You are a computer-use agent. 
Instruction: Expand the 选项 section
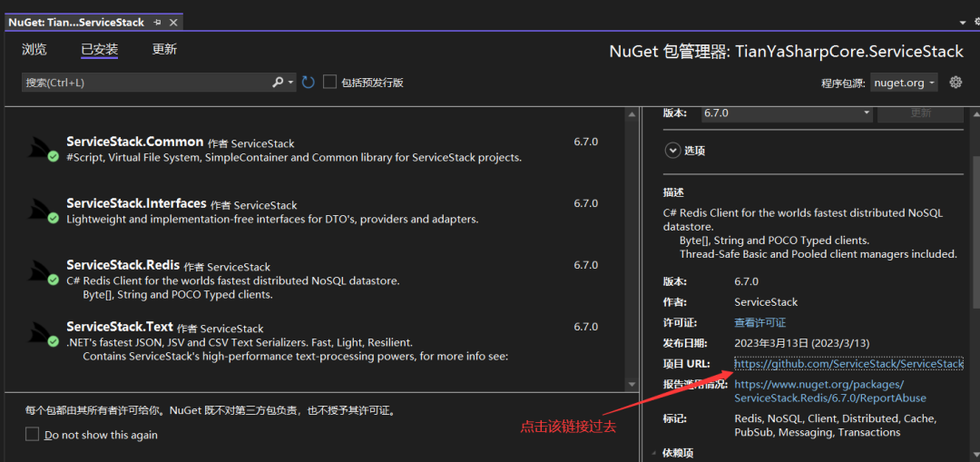[672, 151]
